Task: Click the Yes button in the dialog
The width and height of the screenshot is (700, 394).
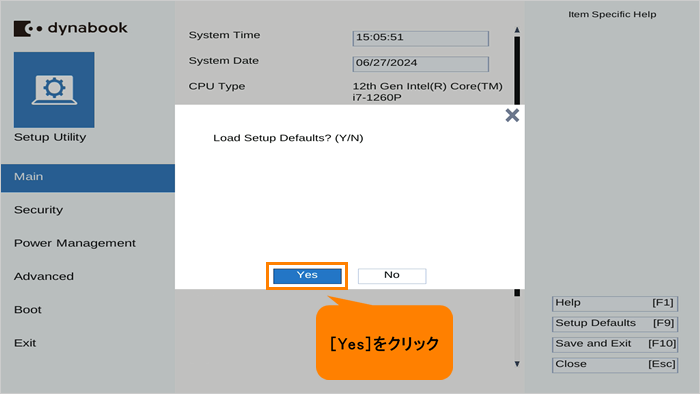Action: [x=307, y=275]
